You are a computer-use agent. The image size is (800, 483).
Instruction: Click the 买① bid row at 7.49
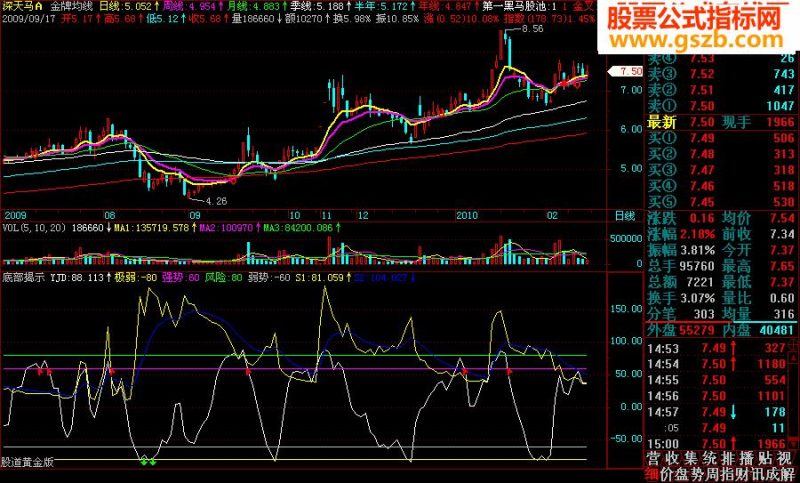pyautogui.click(x=721, y=138)
